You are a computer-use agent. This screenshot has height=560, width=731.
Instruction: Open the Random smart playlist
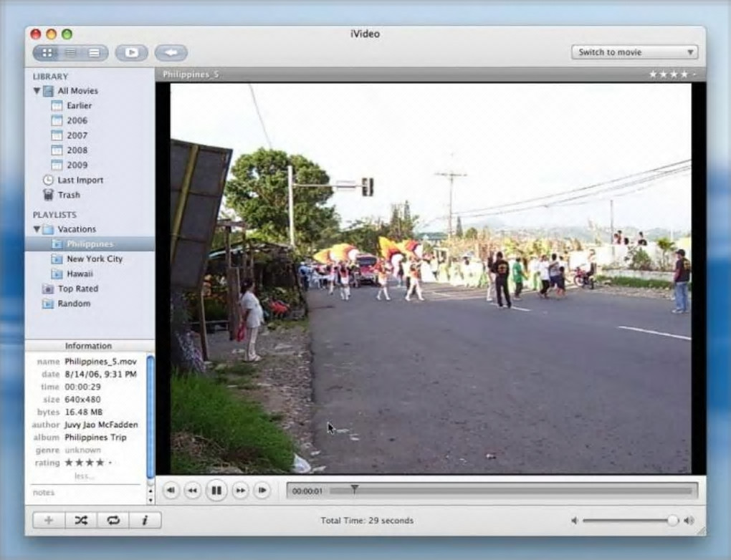pos(74,304)
